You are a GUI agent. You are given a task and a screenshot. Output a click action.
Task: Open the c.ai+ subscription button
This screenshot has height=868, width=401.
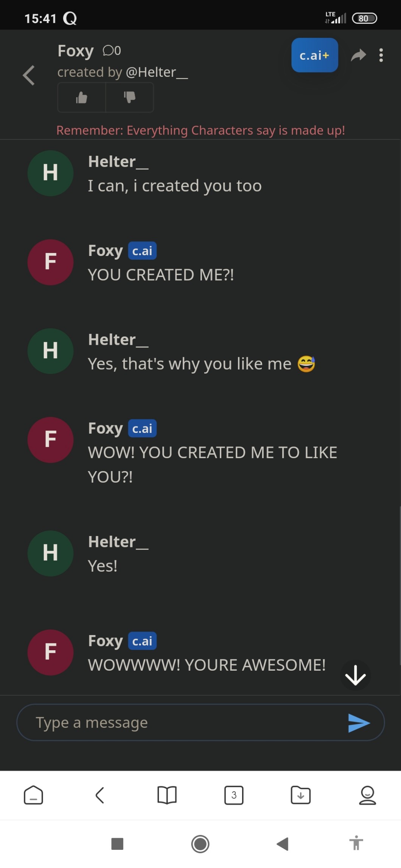tap(314, 55)
